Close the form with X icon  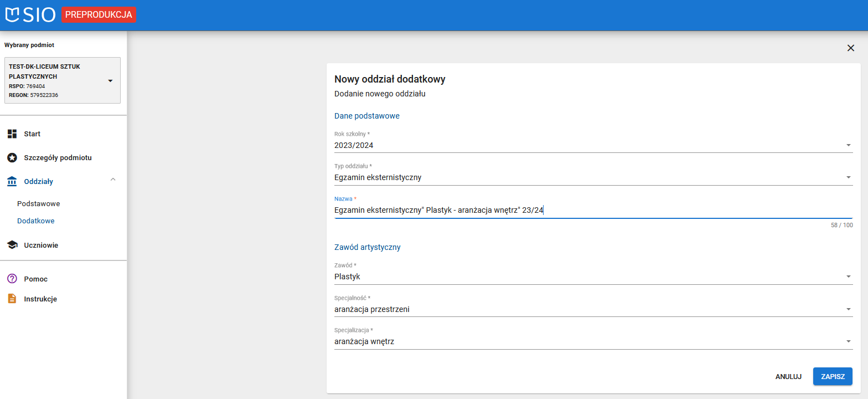point(851,48)
